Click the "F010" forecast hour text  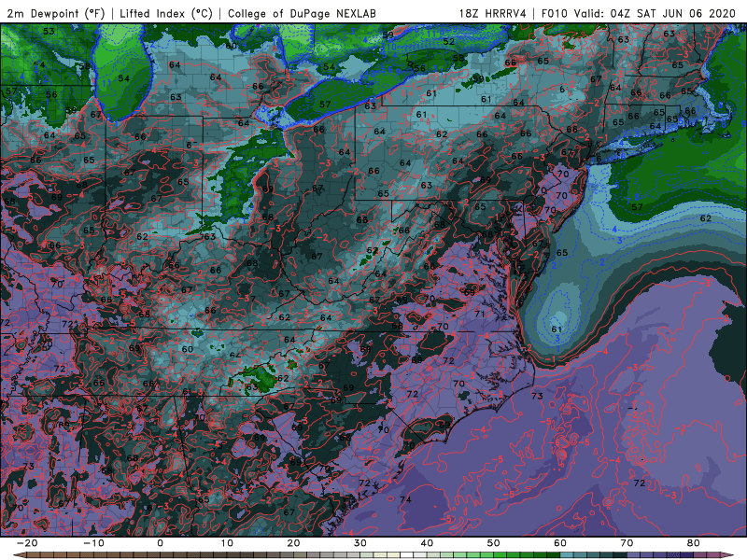coord(555,13)
